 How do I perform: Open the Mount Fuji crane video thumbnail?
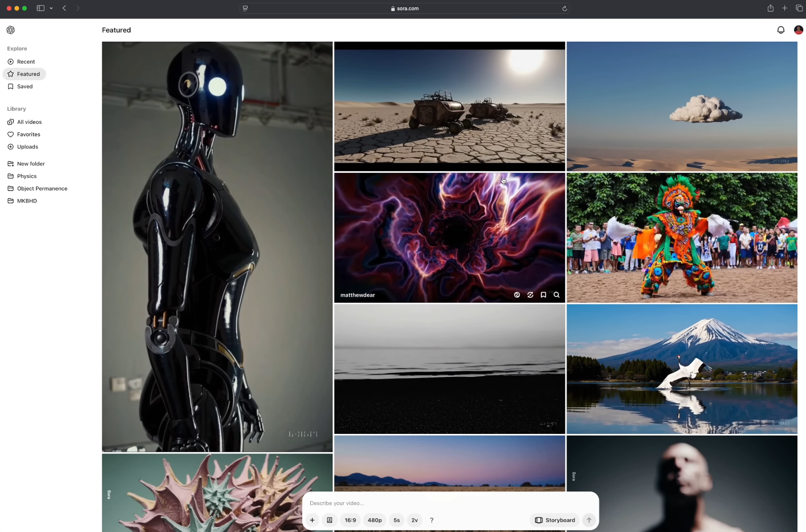tap(682, 369)
